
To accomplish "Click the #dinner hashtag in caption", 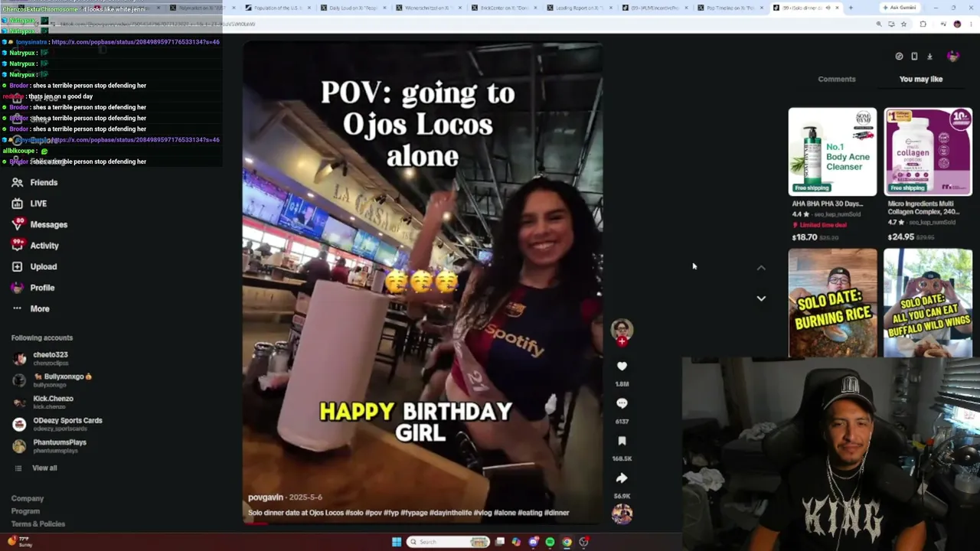I will tap(557, 513).
